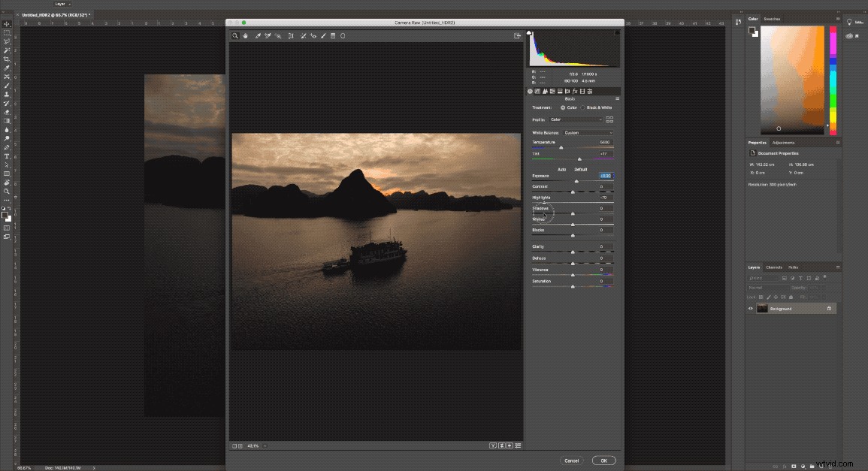This screenshot has width=868, height=471.
Task: Hide the Background layer with eye icon
Action: (750, 309)
